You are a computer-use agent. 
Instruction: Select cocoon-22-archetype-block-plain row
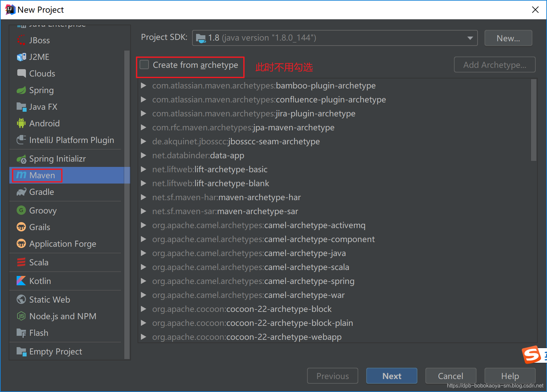[335, 323]
